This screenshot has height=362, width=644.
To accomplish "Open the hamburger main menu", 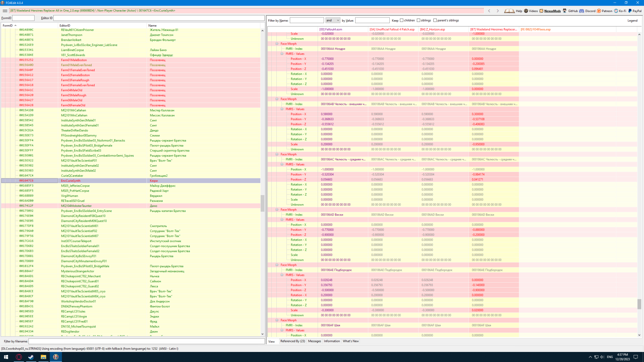I will [x=5, y=11].
